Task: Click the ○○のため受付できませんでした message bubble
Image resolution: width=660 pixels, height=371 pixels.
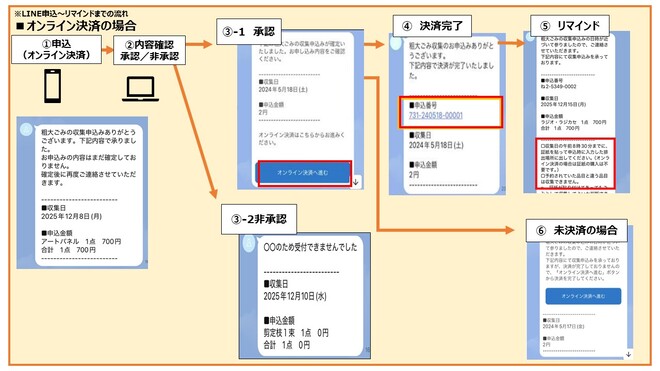Action: pos(310,295)
